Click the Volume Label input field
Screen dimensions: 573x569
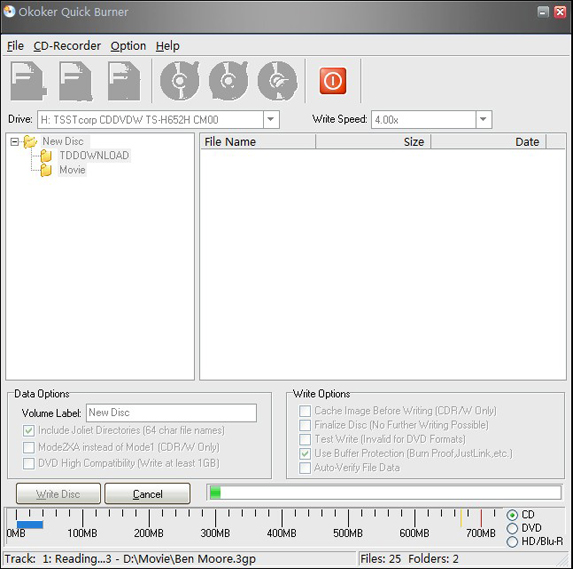coord(171,413)
